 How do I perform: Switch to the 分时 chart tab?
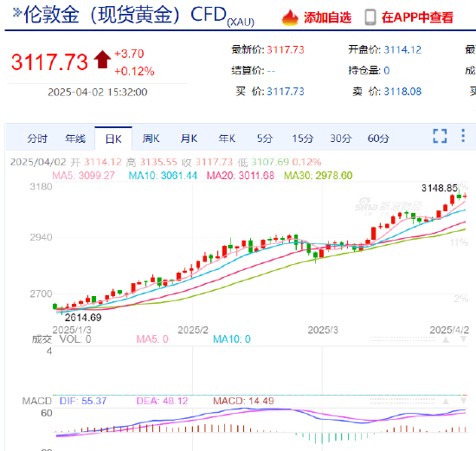tap(37, 139)
